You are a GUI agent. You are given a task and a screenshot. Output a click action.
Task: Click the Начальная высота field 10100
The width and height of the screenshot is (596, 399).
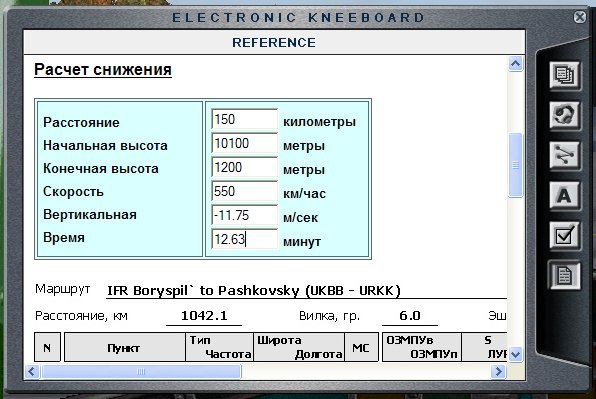(244, 143)
